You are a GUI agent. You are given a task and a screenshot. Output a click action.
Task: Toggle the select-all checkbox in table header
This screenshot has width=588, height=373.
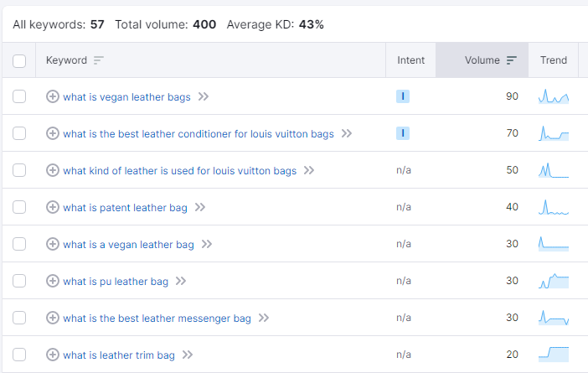click(x=19, y=60)
